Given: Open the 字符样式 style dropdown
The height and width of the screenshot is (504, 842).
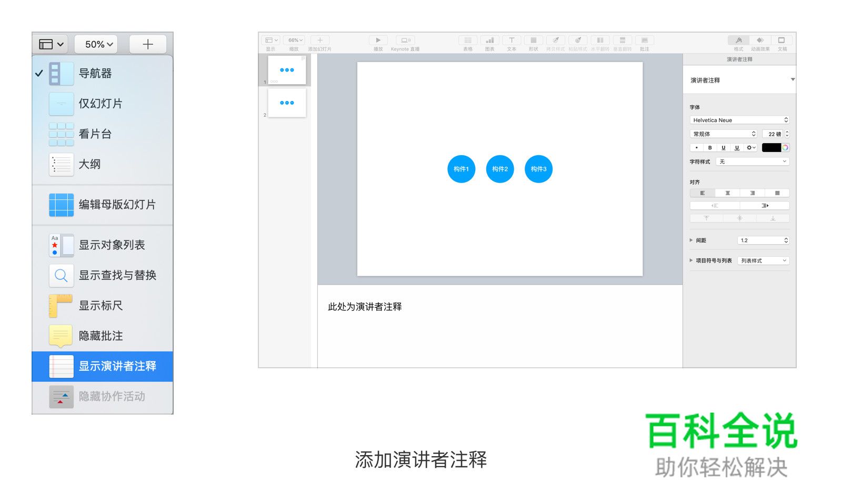Looking at the screenshot, I should click(753, 162).
